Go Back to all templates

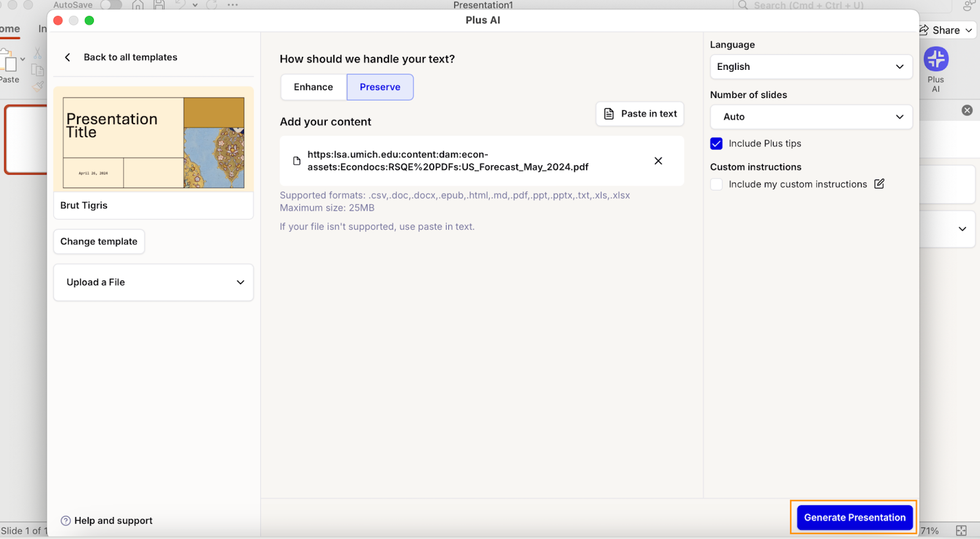click(130, 57)
